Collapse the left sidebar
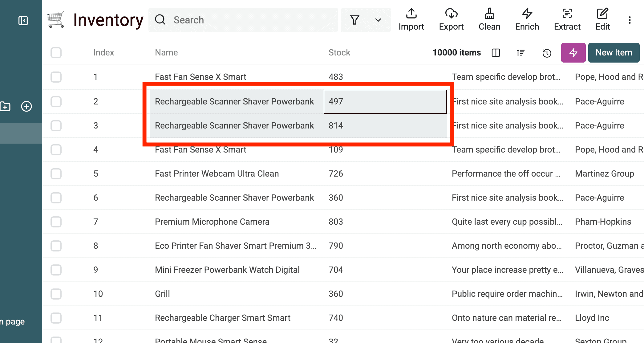The height and width of the screenshot is (343, 644). (23, 20)
